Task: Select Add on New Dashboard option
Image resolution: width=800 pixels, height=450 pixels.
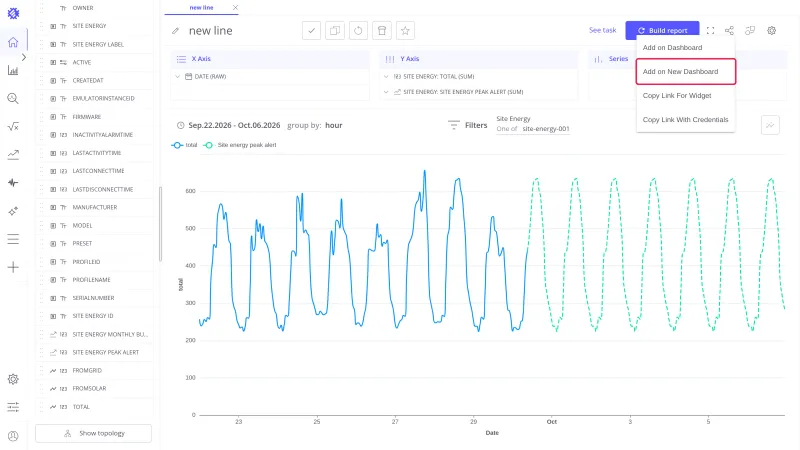Action: [x=685, y=71]
